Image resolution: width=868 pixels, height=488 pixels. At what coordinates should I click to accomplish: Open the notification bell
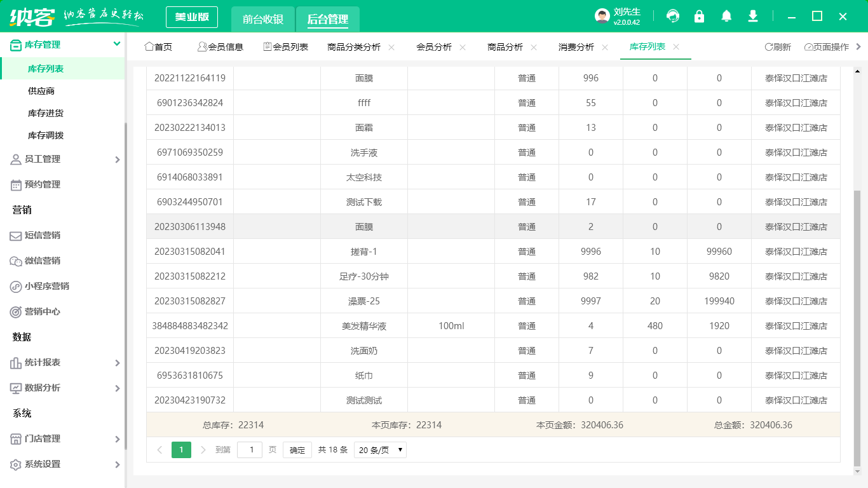point(726,17)
